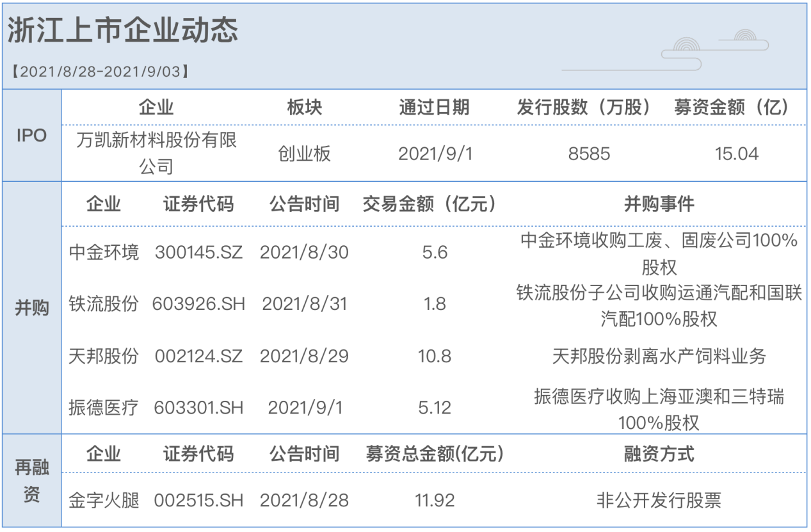Click transaction amount 10.8
This screenshot has width=811, height=532.
(435, 356)
